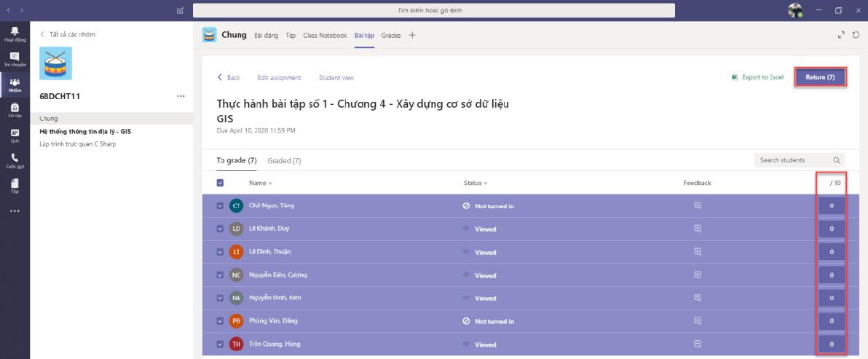The height and width of the screenshot is (359, 868).
Task: Open the Tệp files icon in sidebar
Action: click(15, 186)
